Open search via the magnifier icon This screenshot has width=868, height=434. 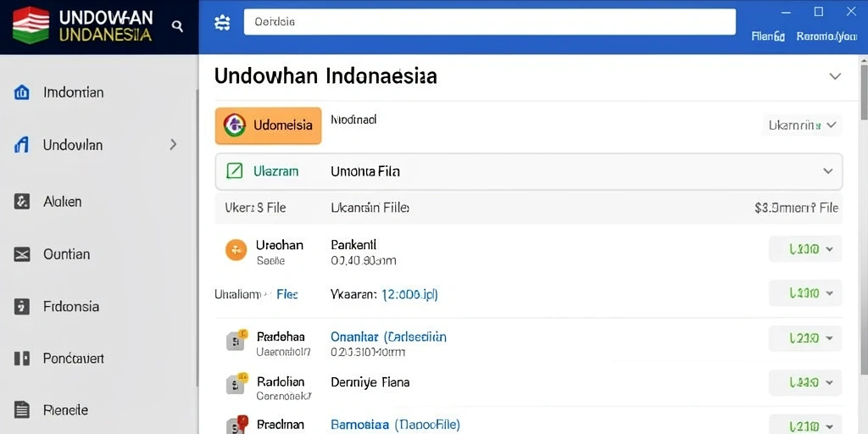(177, 25)
